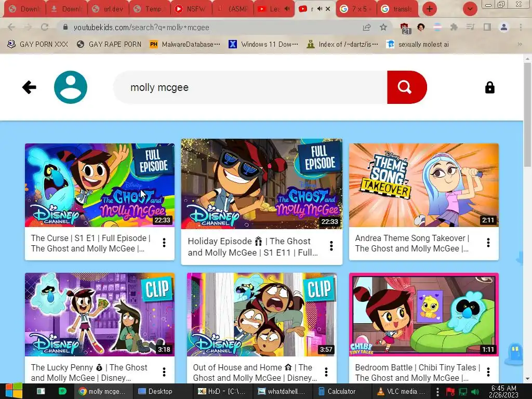Click the address bar URL
The image size is (532, 399).
click(141, 27)
